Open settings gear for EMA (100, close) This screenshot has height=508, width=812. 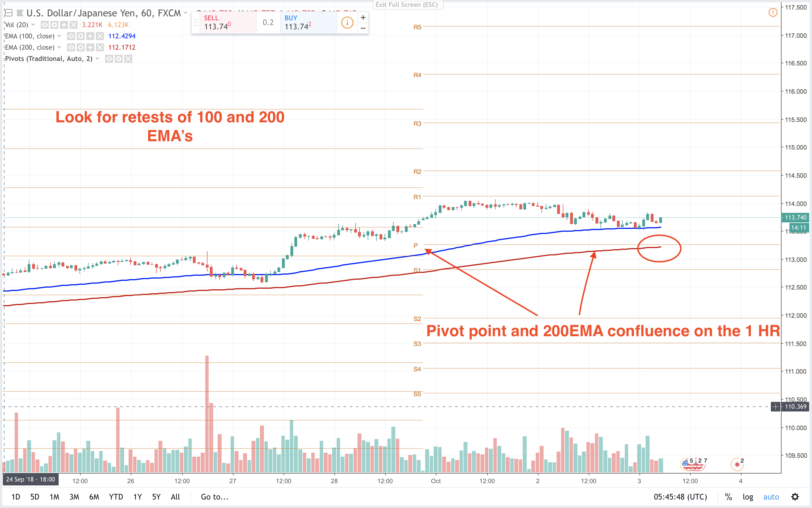[x=81, y=36]
